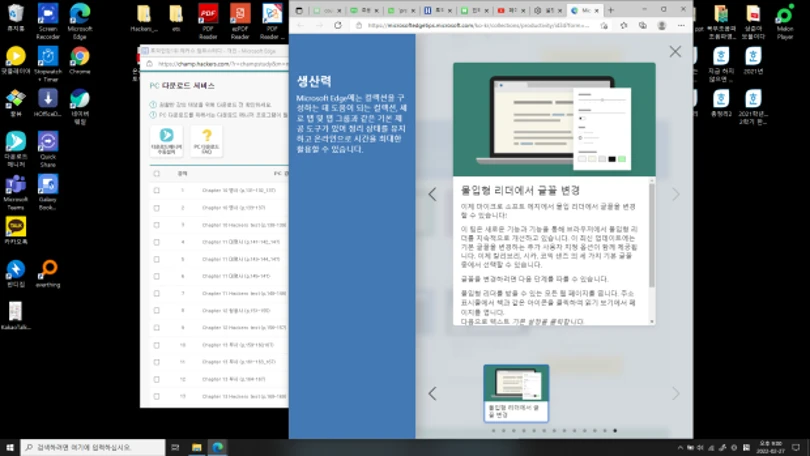Click right arrow of the thumbnail carousel
The width and height of the screenshot is (810, 456).
676,394
